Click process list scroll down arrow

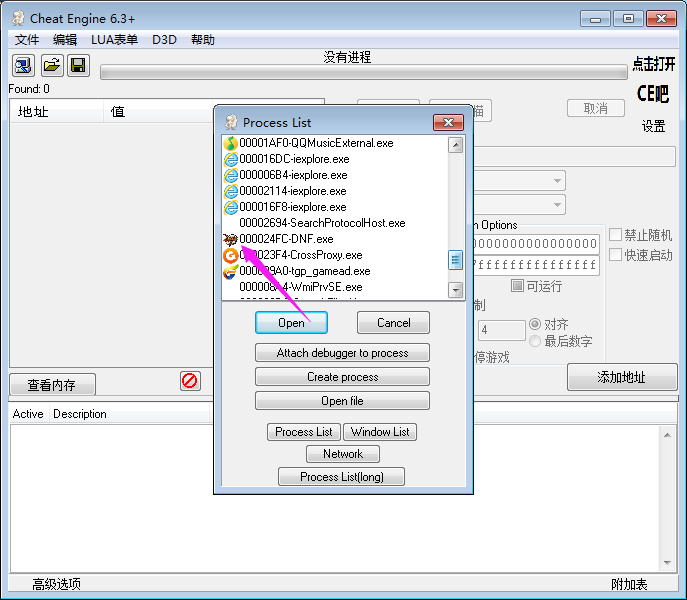click(x=456, y=290)
